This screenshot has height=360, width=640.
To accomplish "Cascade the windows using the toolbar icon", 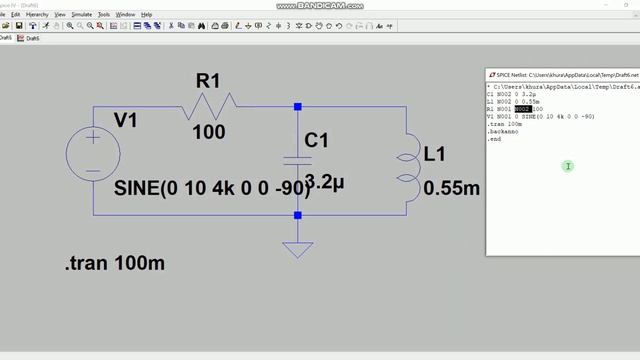I will [x=147, y=26].
